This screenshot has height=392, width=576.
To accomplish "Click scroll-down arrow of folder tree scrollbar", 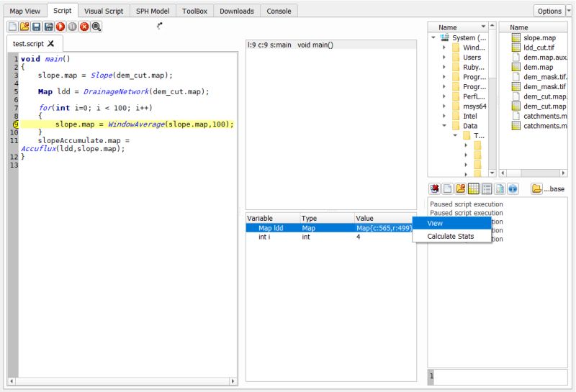I will 492,173.
